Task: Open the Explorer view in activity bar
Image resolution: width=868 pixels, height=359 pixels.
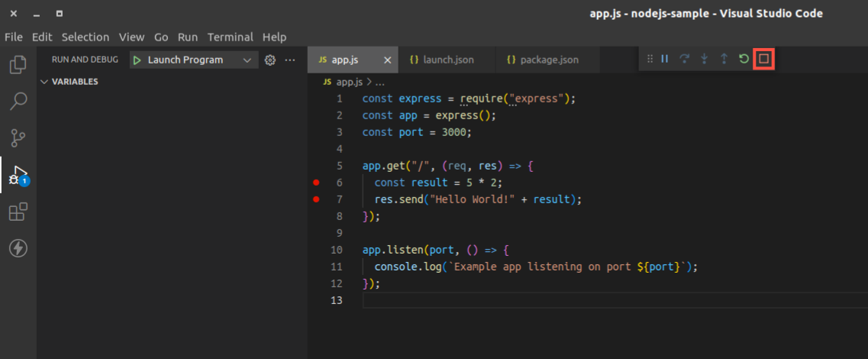Action: pos(18,65)
